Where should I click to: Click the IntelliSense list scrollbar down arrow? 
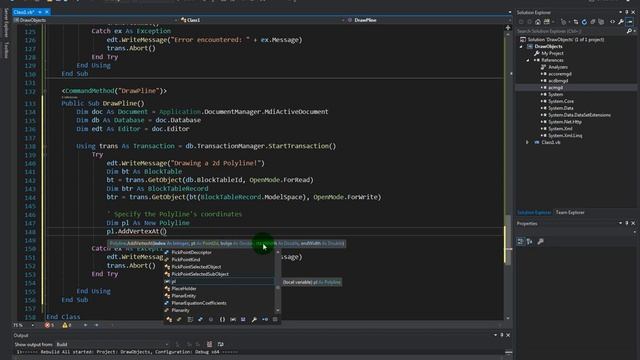coord(278,311)
